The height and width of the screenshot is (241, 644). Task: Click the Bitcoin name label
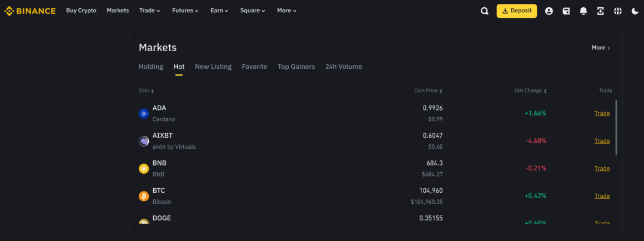coord(162,202)
